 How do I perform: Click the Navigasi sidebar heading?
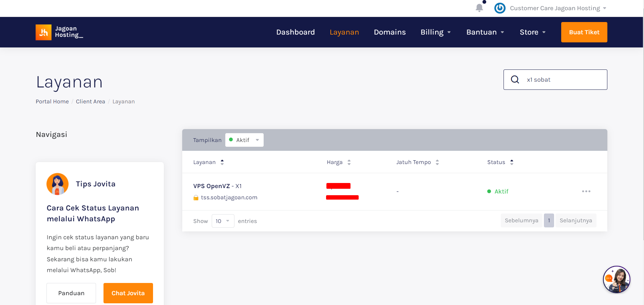click(52, 135)
